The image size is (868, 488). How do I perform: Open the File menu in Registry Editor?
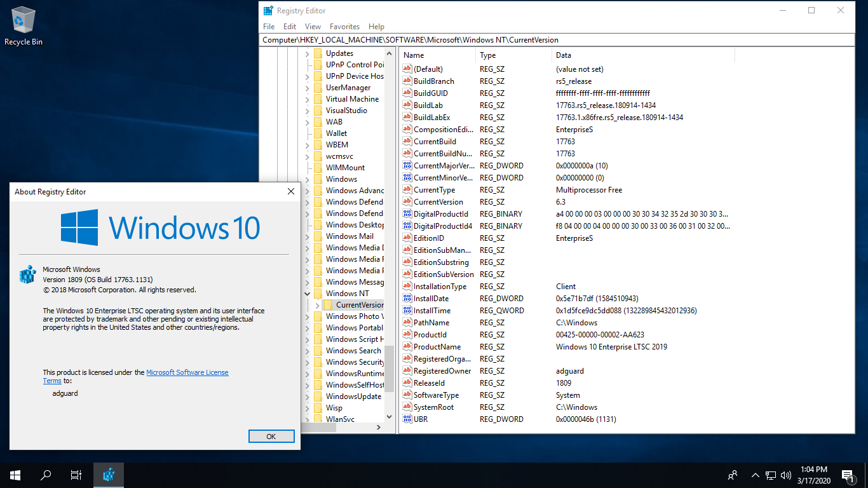click(269, 27)
